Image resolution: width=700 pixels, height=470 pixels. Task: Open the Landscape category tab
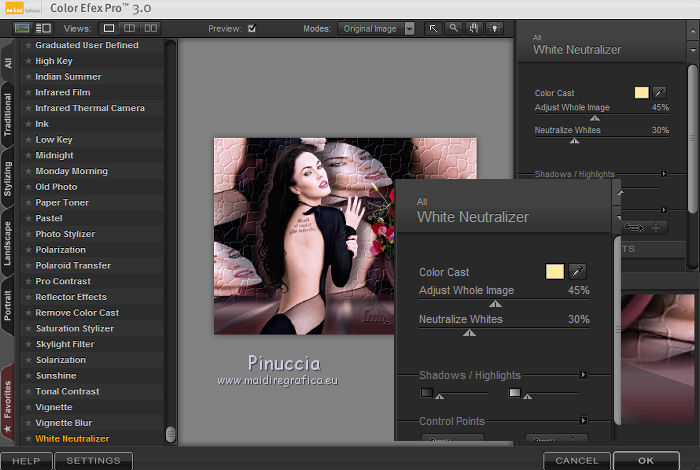tap(8, 243)
